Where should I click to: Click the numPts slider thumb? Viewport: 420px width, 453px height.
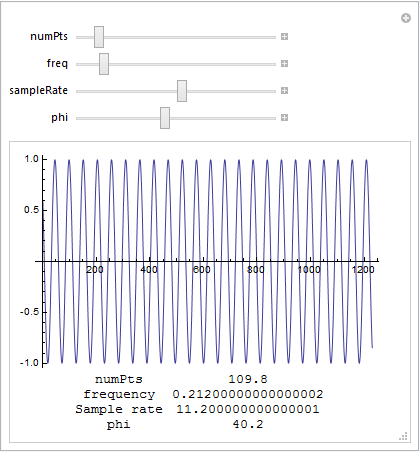(x=99, y=37)
